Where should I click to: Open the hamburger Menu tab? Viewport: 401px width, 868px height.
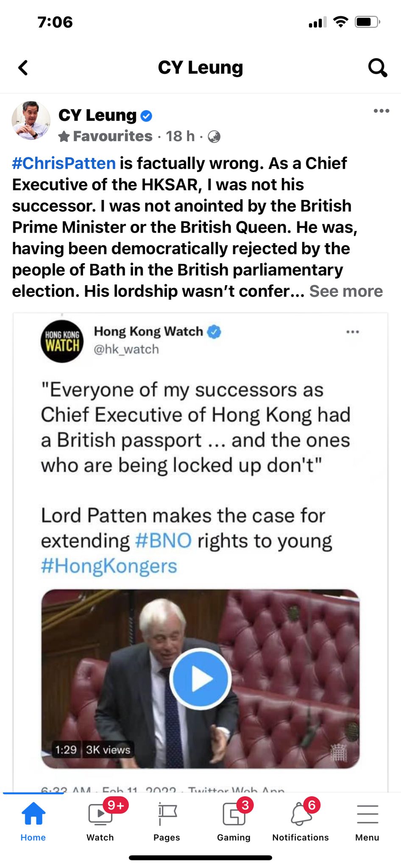point(367,820)
